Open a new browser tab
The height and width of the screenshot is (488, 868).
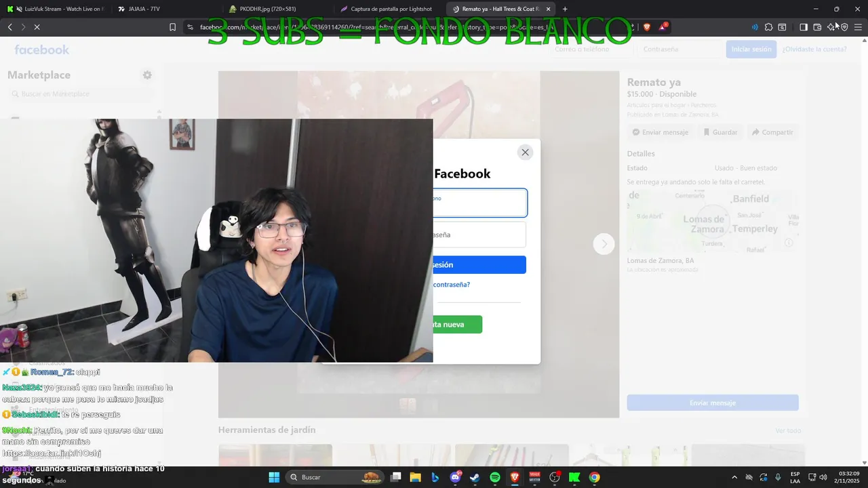pos(565,9)
